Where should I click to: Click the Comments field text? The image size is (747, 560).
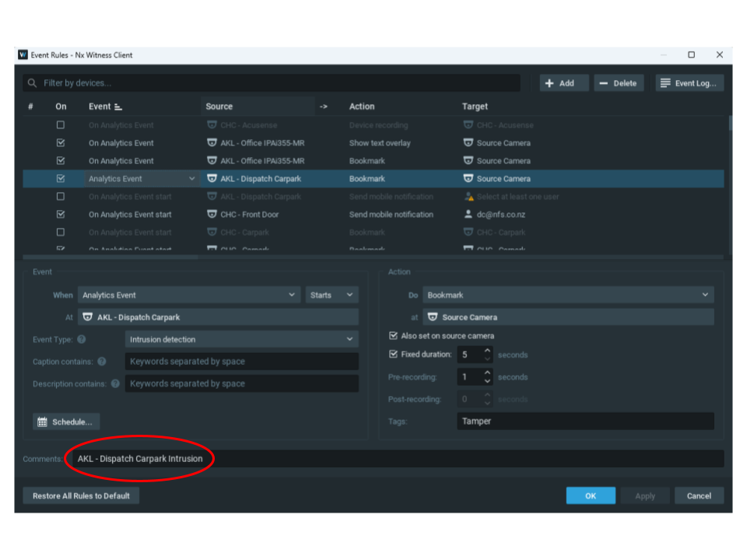click(140, 459)
